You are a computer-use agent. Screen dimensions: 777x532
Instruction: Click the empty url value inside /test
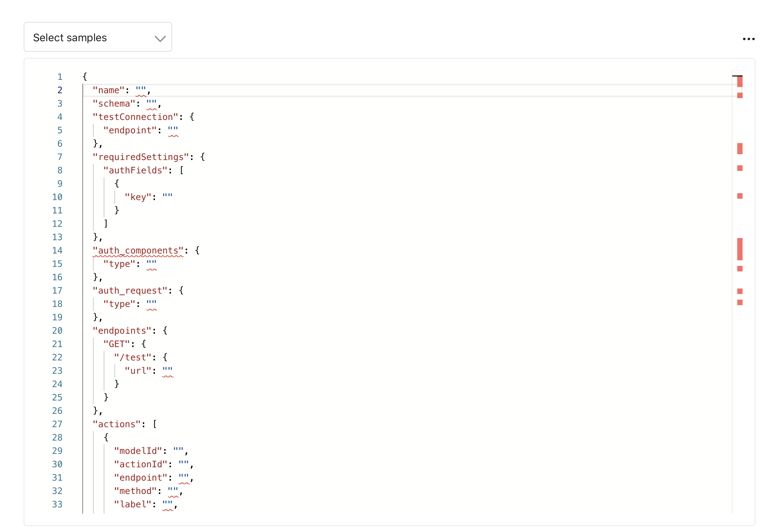pyautogui.click(x=167, y=370)
